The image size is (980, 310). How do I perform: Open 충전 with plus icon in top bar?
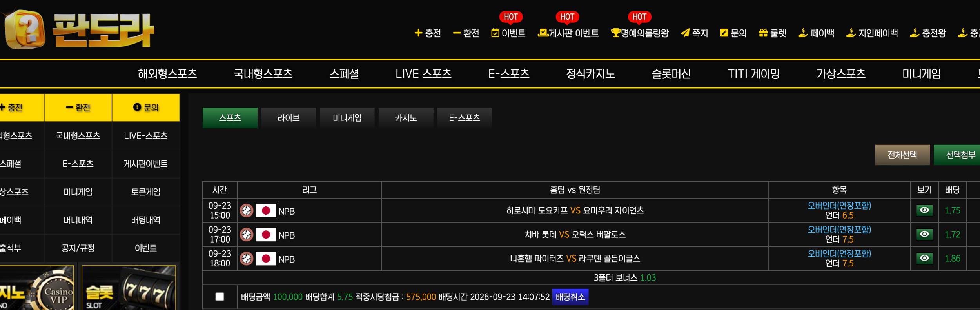[x=428, y=33]
